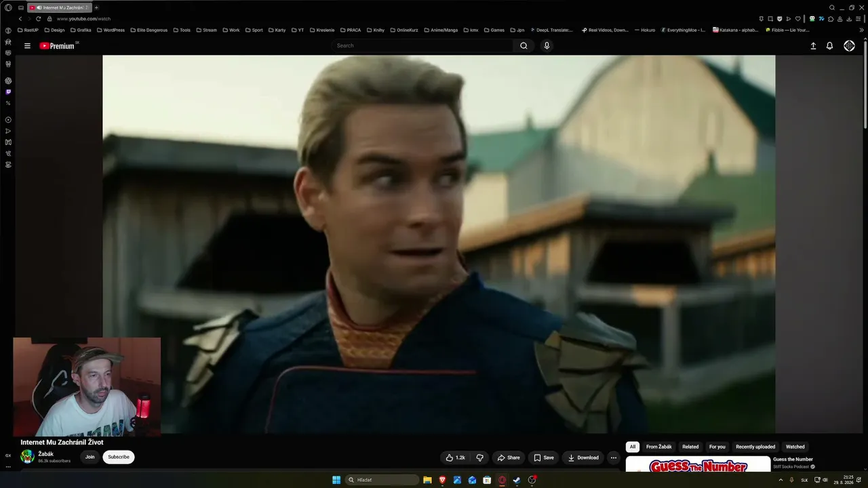Select the Related filter chip
868x488 pixels.
coord(690,447)
